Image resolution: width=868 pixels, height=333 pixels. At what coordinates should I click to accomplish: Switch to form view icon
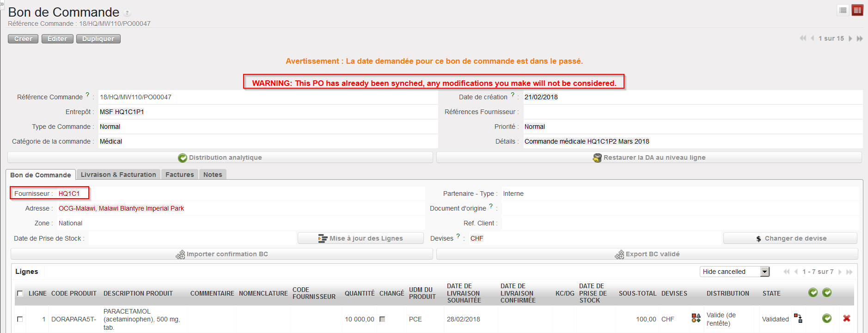click(x=857, y=10)
